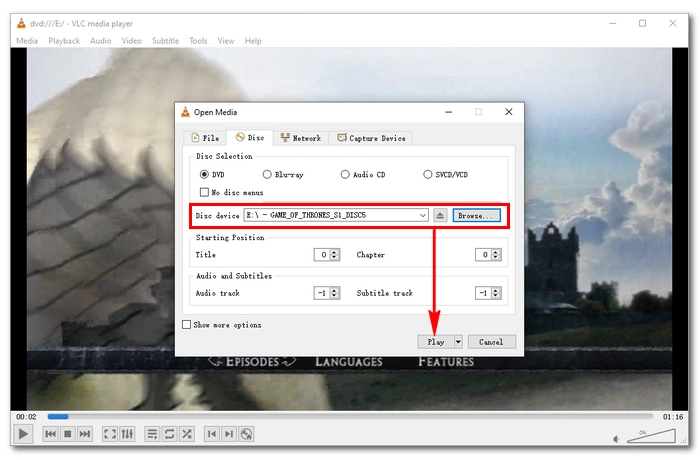Stop playback with the stop icon
Viewport: 700px width, 460px height.
(68, 434)
